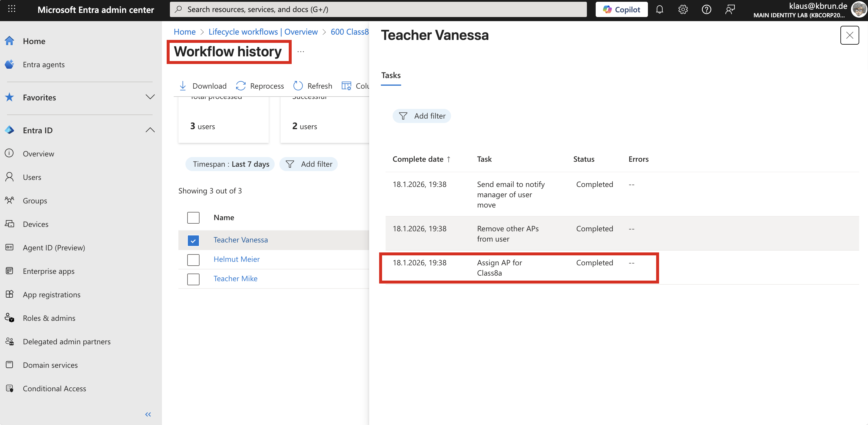868x425 pixels.
Task: Select the Tasks tab
Action: (x=391, y=75)
